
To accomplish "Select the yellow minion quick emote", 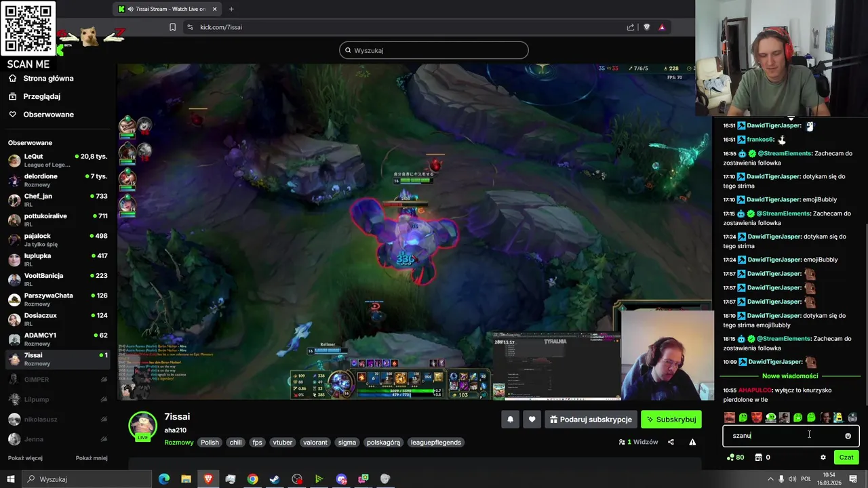I will pyautogui.click(x=839, y=418).
